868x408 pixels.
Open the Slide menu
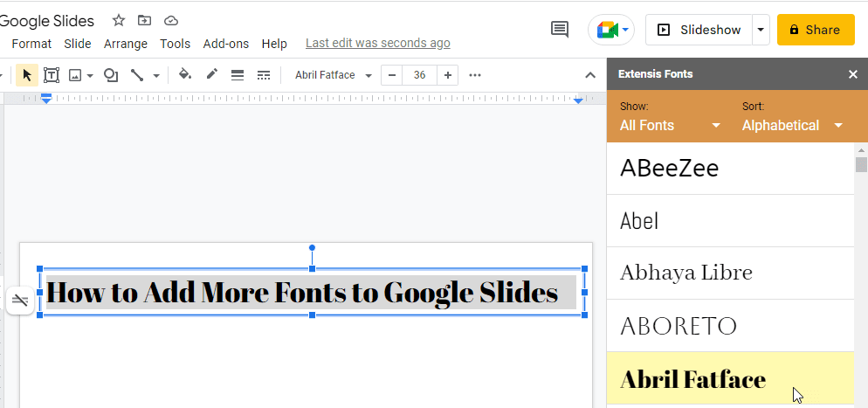click(x=78, y=43)
